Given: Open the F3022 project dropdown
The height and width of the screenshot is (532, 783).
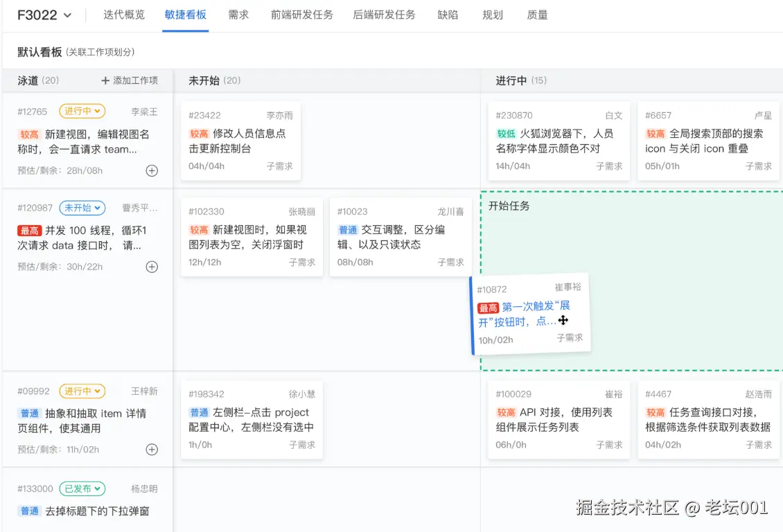Looking at the screenshot, I should [44, 15].
